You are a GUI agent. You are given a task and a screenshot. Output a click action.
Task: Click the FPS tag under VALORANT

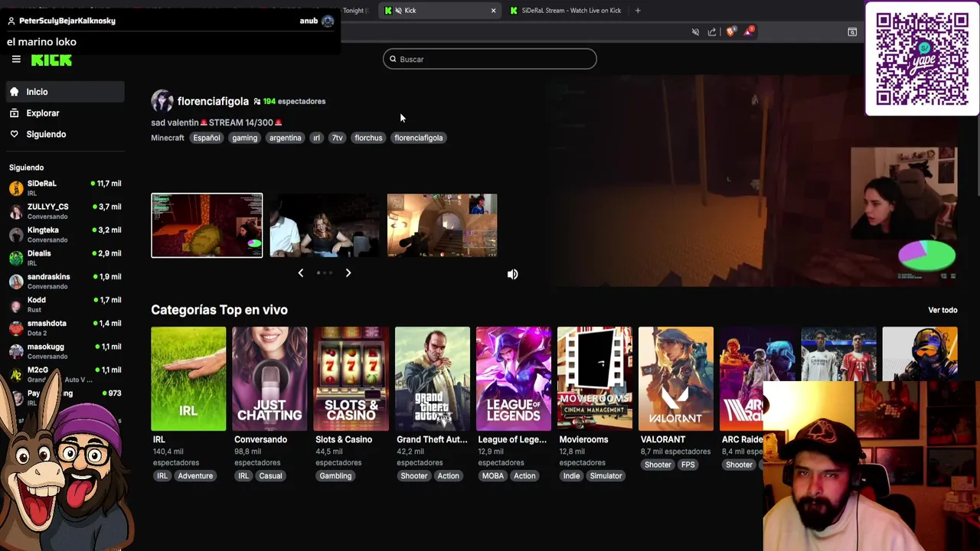coord(688,465)
